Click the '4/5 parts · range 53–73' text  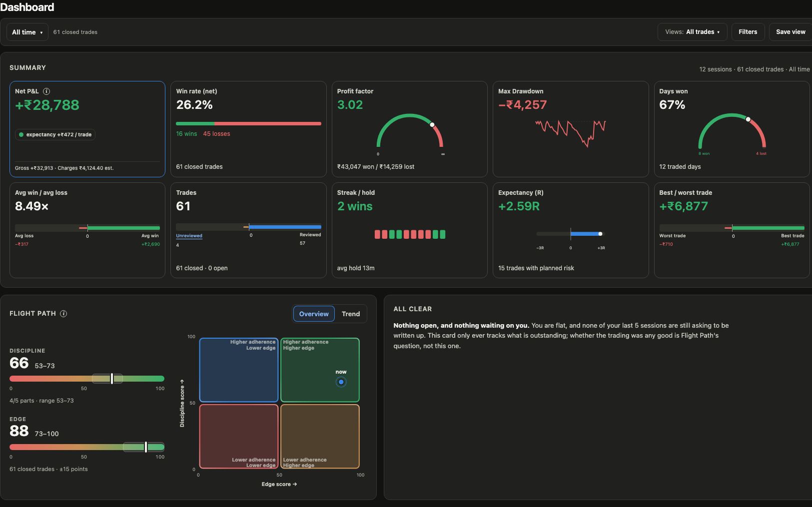click(x=41, y=401)
